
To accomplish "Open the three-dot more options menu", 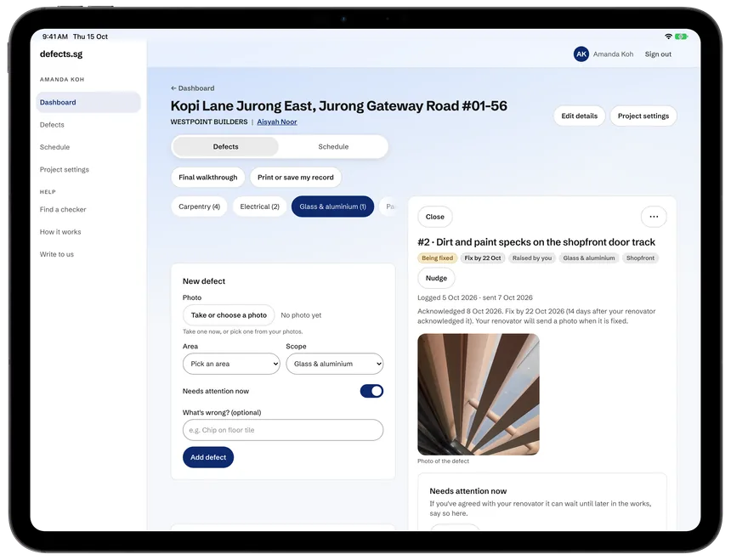I will [x=654, y=217].
